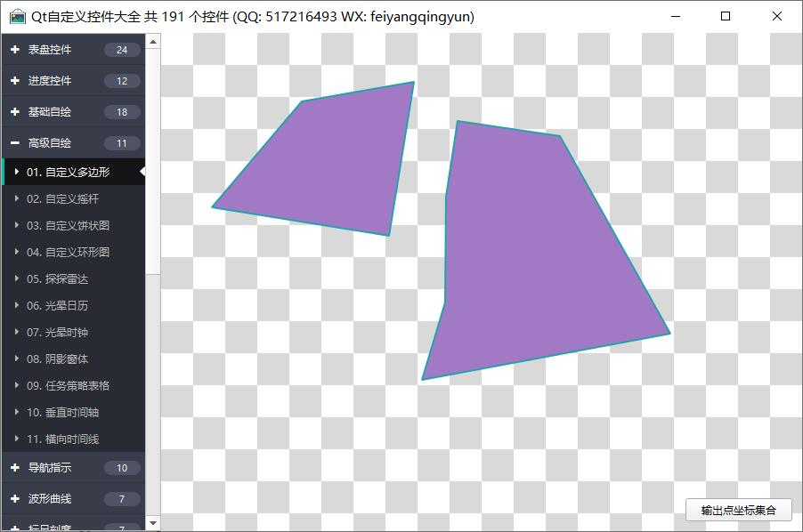
Task: Collapse the 高级自绘 category minus icon
Action: pyautogui.click(x=15, y=143)
